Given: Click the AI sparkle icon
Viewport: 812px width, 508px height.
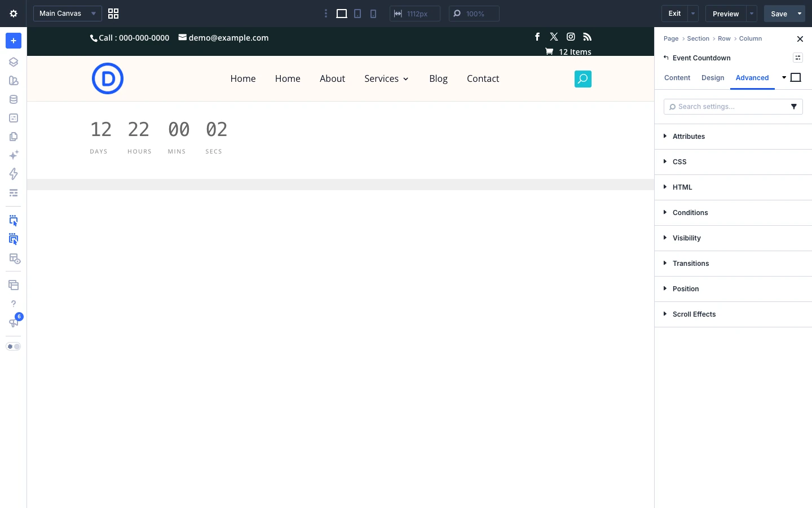Looking at the screenshot, I should tap(14, 155).
